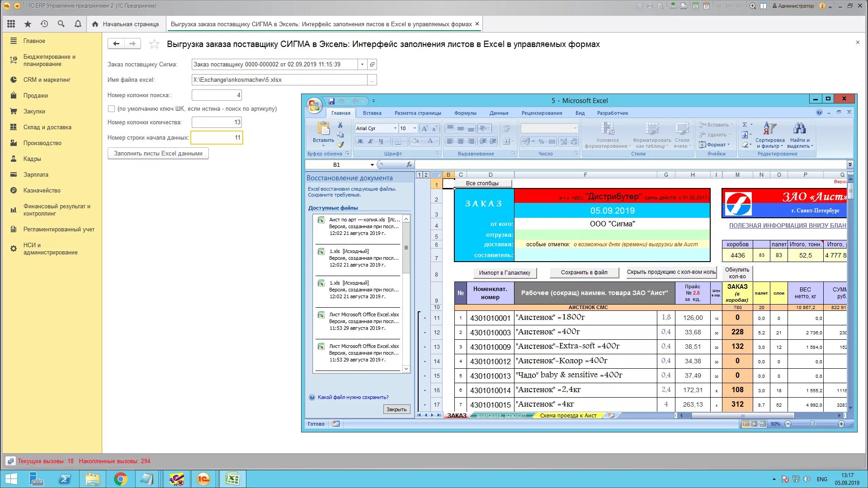The image size is (868, 488).
Task: Open font name dropdown Arial Cyr
Action: tap(395, 128)
